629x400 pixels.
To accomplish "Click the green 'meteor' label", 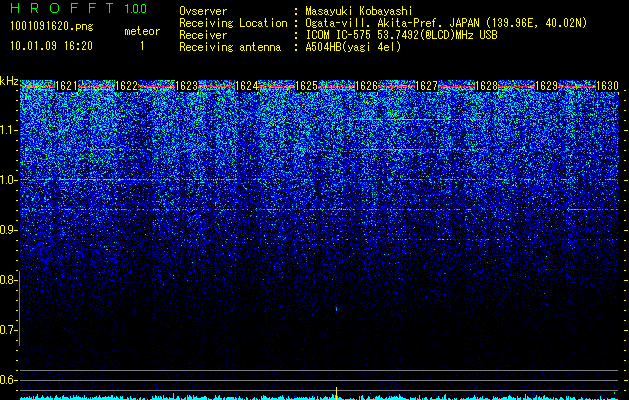I will coord(142,31).
